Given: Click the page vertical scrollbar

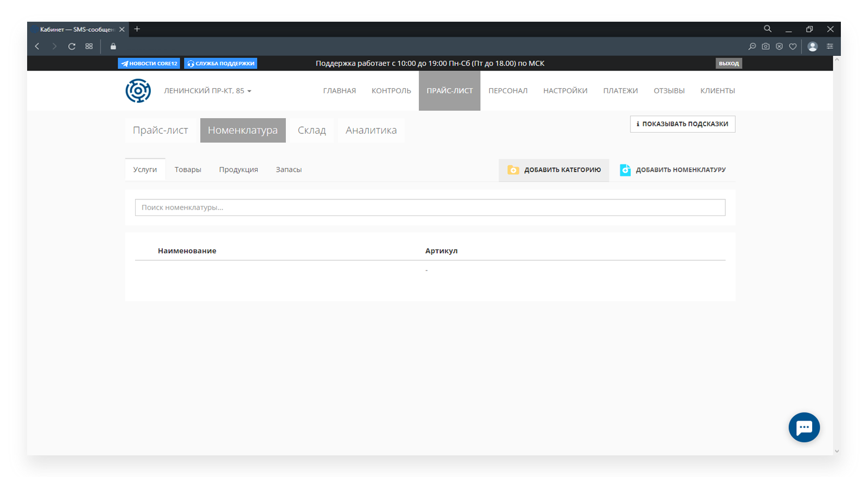Looking at the screenshot, I should pyautogui.click(x=837, y=255).
